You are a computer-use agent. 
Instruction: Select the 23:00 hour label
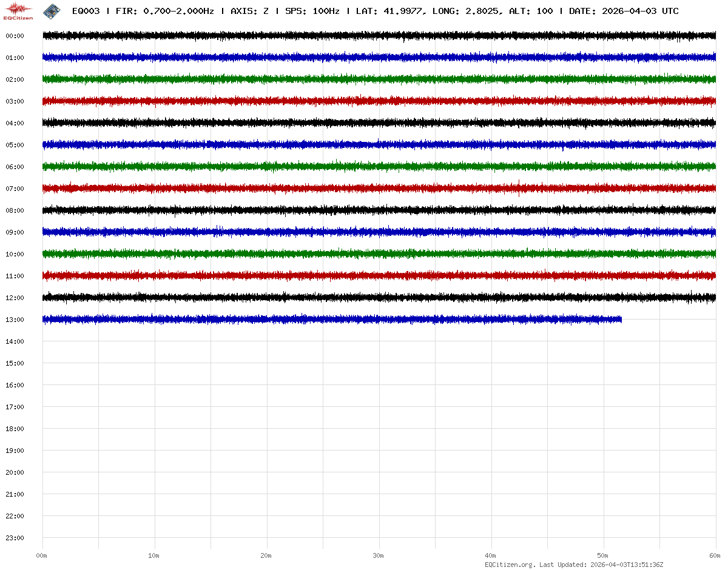[15, 538]
